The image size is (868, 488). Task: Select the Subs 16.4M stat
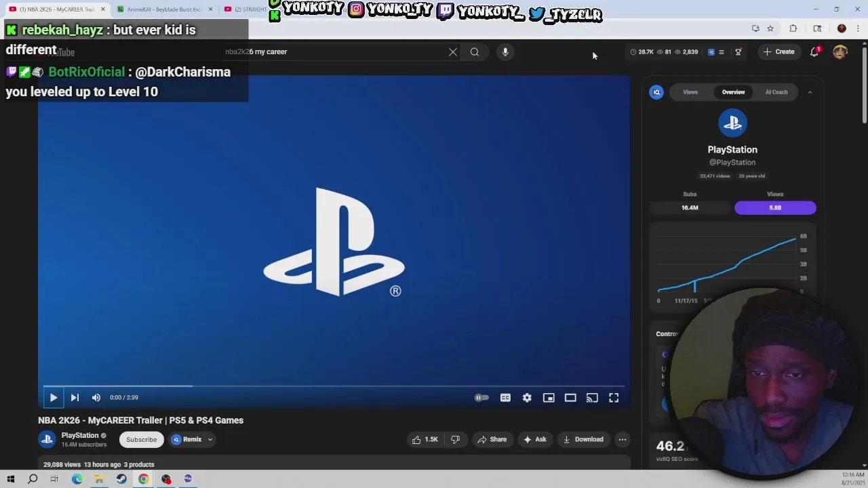click(690, 207)
